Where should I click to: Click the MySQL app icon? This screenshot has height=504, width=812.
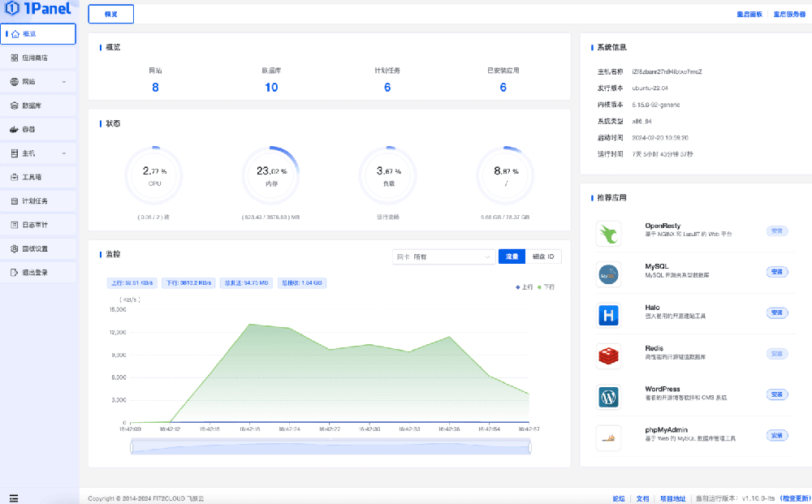[608, 274]
